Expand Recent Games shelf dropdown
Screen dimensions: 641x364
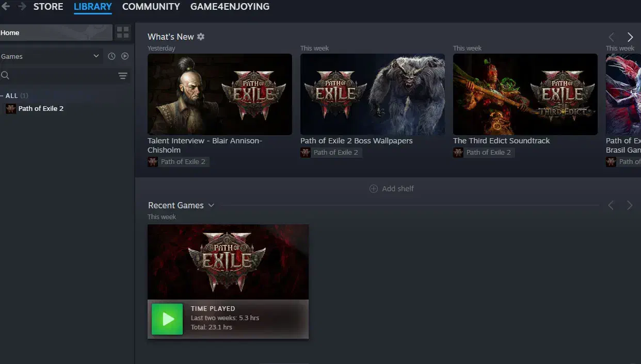click(x=211, y=205)
